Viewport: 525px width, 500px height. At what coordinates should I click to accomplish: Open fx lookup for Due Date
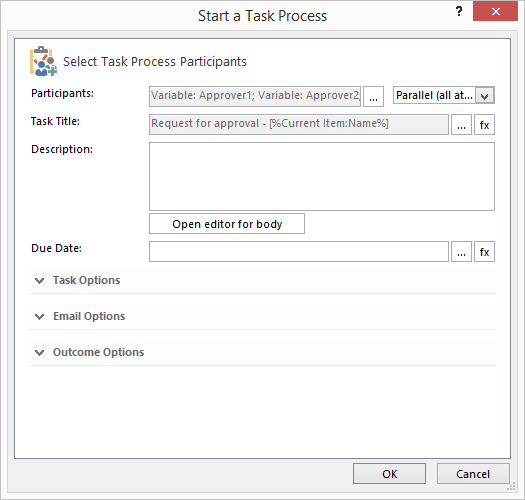click(484, 252)
